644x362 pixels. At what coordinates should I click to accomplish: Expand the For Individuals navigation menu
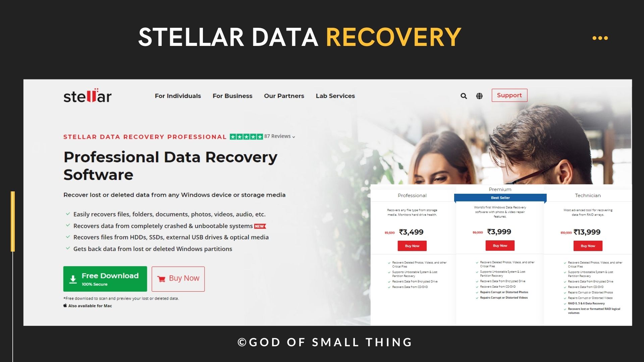point(178,95)
